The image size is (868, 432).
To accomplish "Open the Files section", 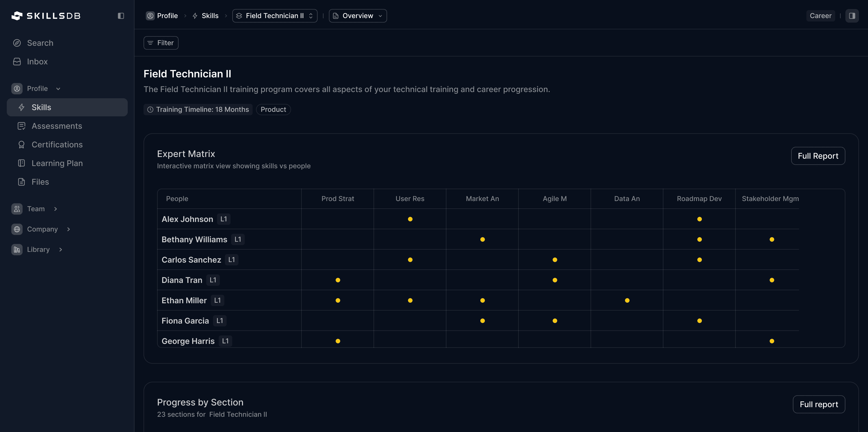I will (x=40, y=182).
